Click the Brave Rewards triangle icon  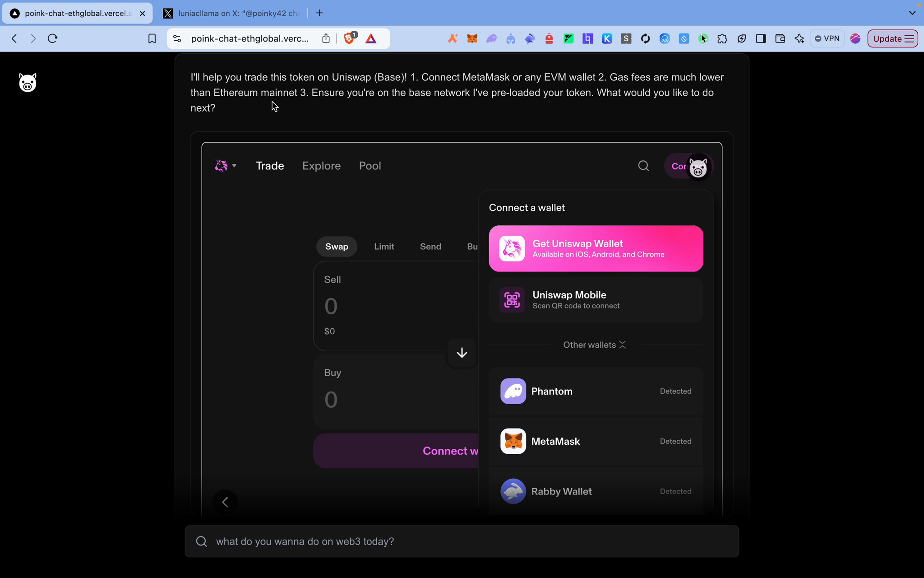coord(371,39)
